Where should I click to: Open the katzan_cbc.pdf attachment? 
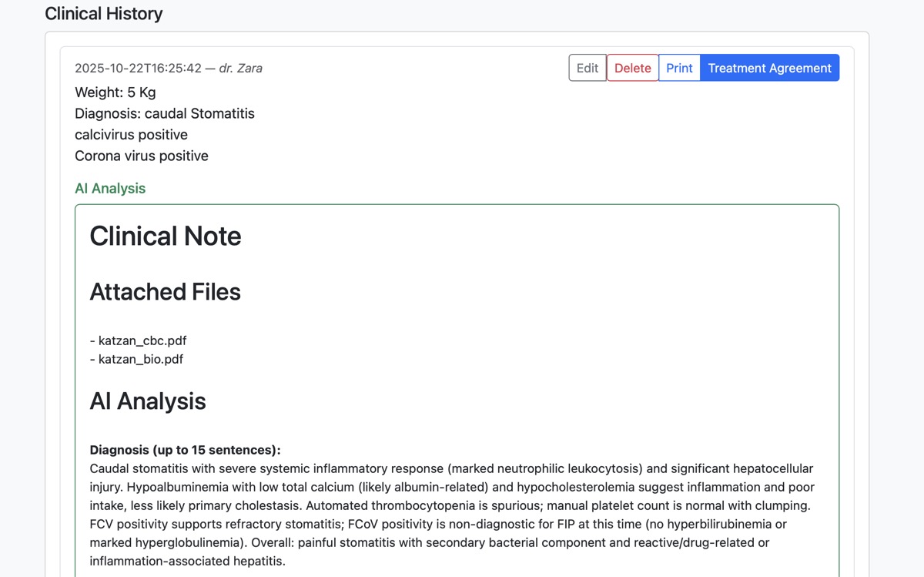pos(142,340)
